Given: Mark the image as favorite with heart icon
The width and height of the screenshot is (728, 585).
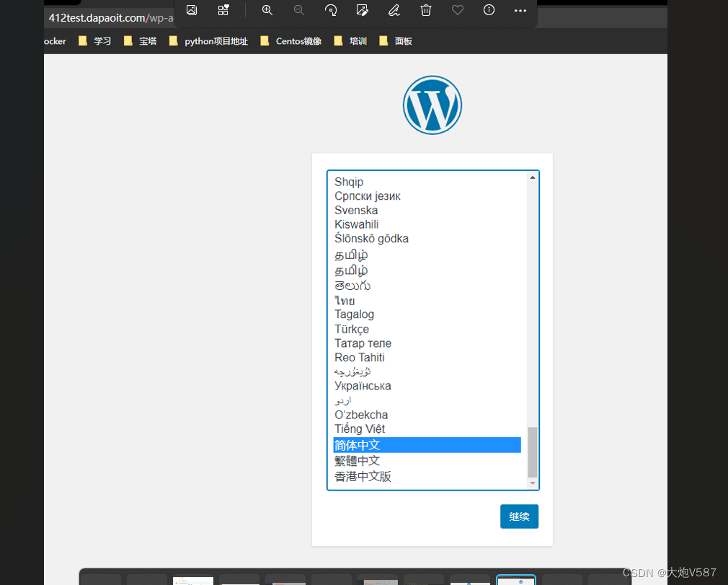Looking at the screenshot, I should coord(457,10).
